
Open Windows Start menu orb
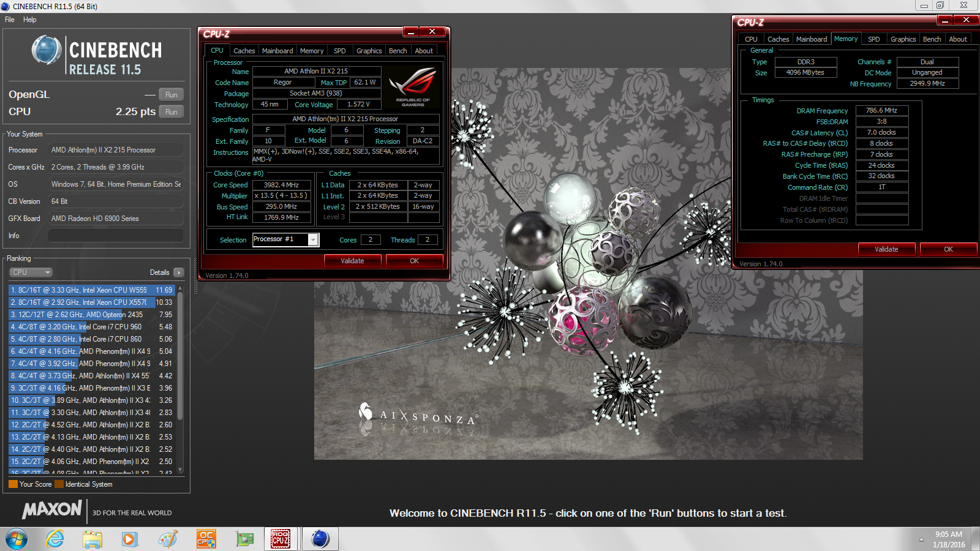17,539
